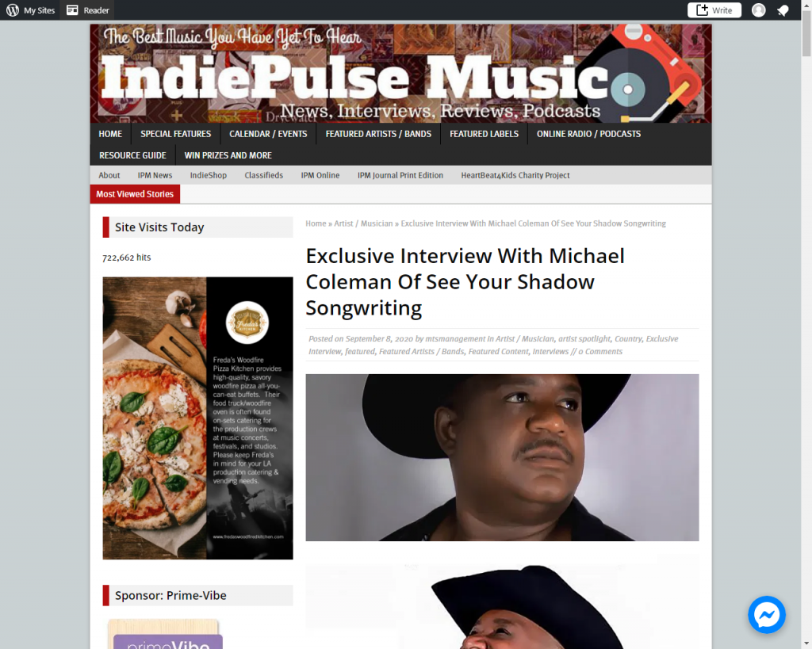Click the mtsmanagement author link
The width and height of the screenshot is (812, 649).
click(455, 339)
